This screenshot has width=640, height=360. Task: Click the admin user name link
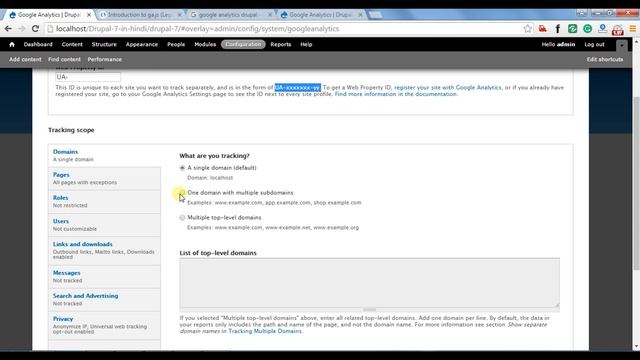point(566,44)
